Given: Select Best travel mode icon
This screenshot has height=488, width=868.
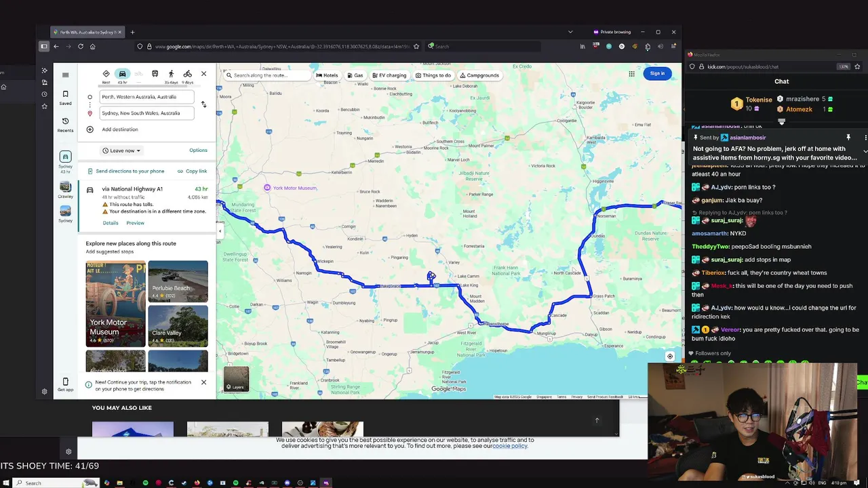Looking at the screenshot, I should (x=106, y=74).
